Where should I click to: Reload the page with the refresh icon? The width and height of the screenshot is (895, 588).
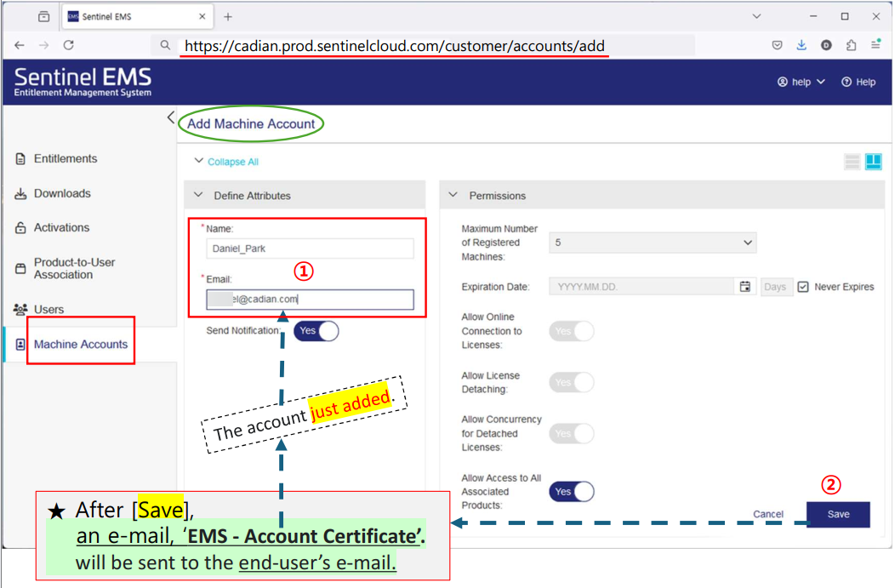coord(69,45)
